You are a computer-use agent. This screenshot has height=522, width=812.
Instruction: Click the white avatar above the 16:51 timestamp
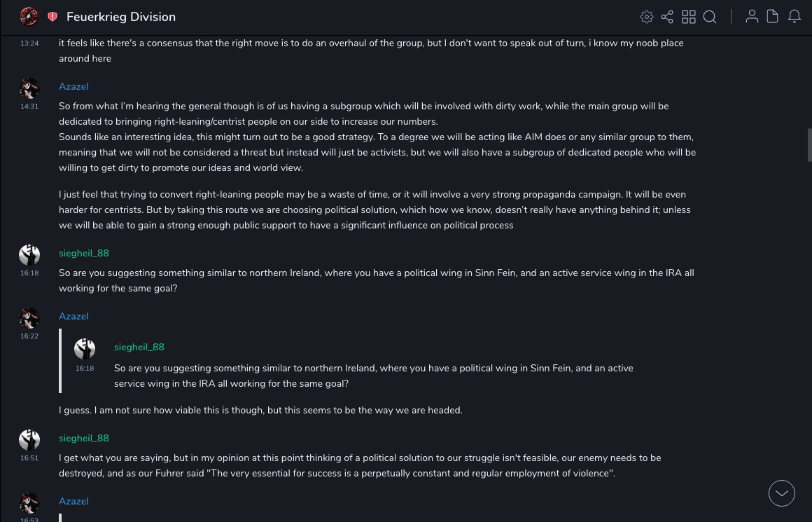pos(29,440)
